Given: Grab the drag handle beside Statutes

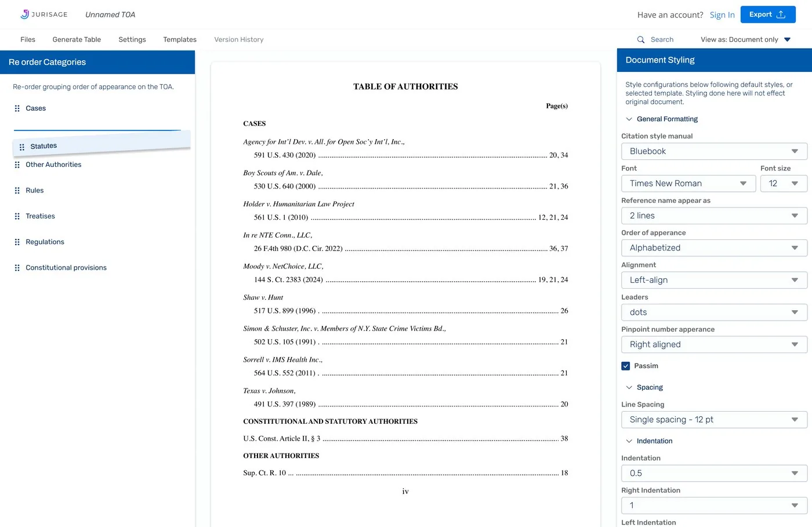Looking at the screenshot, I should pyautogui.click(x=22, y=147).
